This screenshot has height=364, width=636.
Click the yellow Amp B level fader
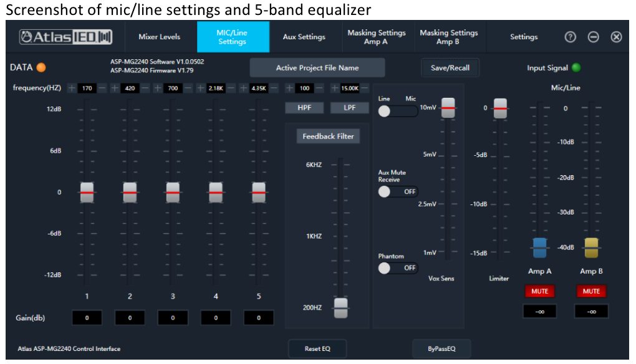[591, 247]
